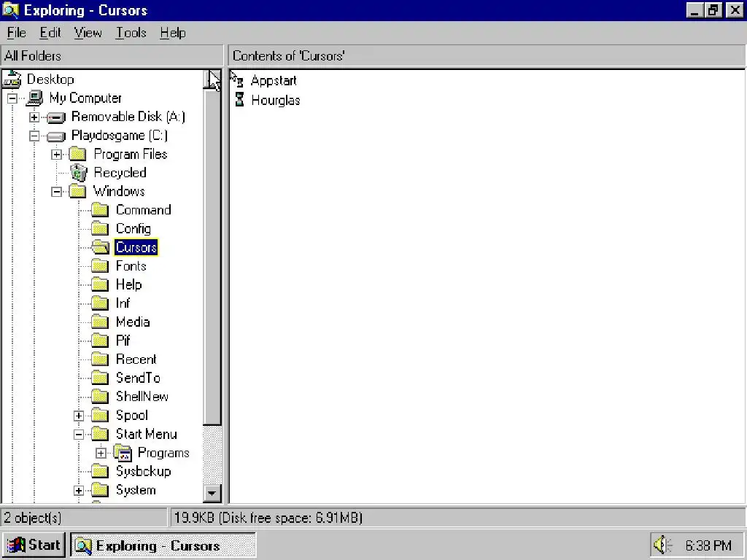This screenshot has width=747, height=560.
Task: Collapse the My Computer tree node
Action: 12,98
